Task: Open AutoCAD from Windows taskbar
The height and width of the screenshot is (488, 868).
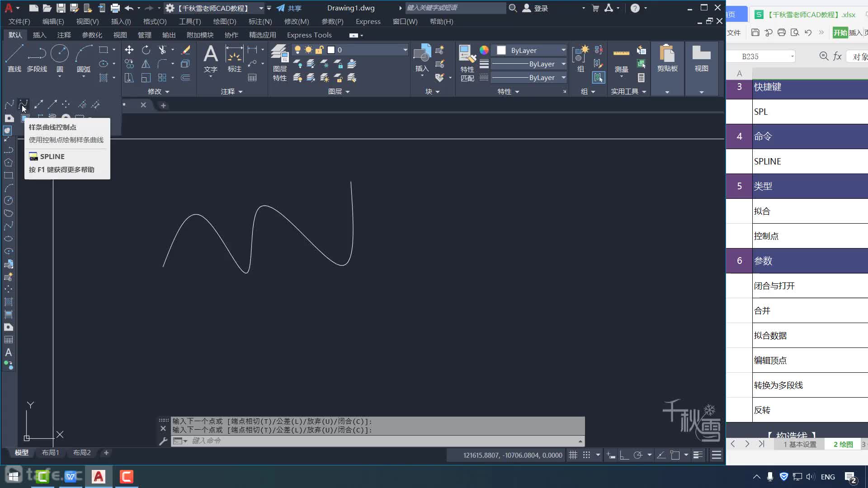Action: point(99,476)
